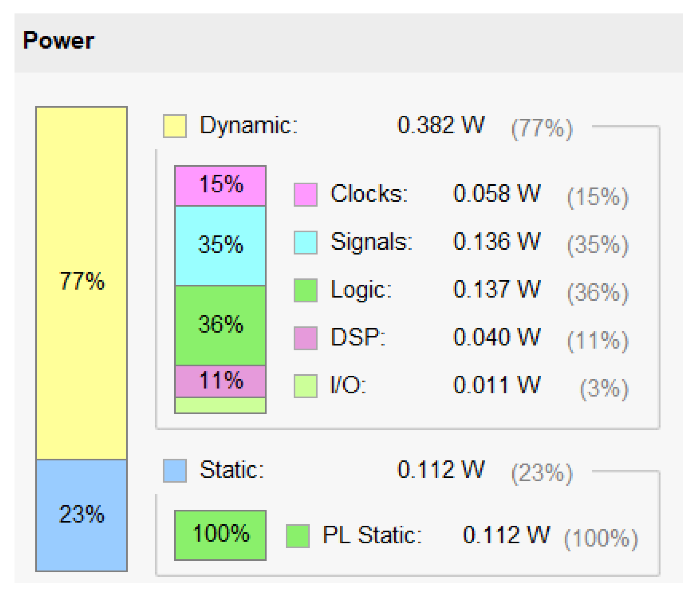Select the 23% blue Static bar segment
Image resolution: width=700 pixels, height=595 pixels.
point(82,515)
